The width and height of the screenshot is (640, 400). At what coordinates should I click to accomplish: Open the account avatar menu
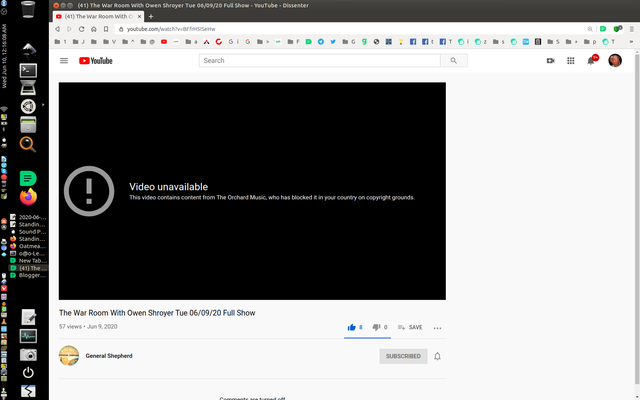click(x=615, y=61)
